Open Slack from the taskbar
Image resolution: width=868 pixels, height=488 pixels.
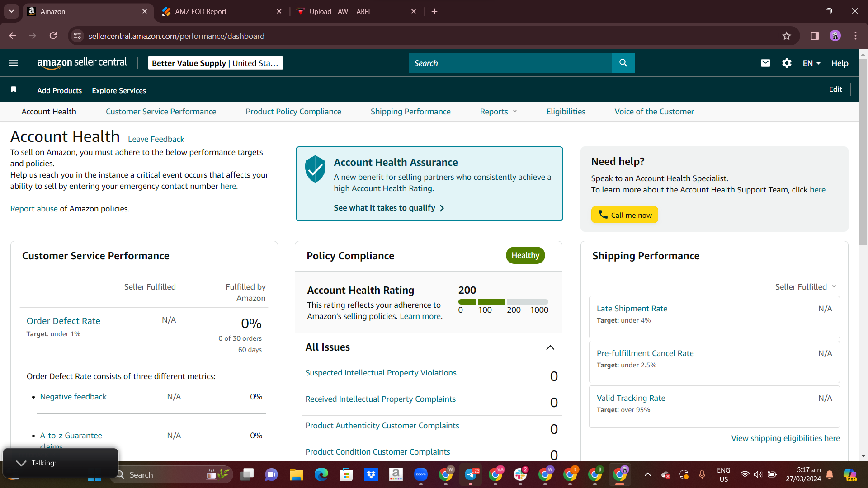click(x=520, y=474)
